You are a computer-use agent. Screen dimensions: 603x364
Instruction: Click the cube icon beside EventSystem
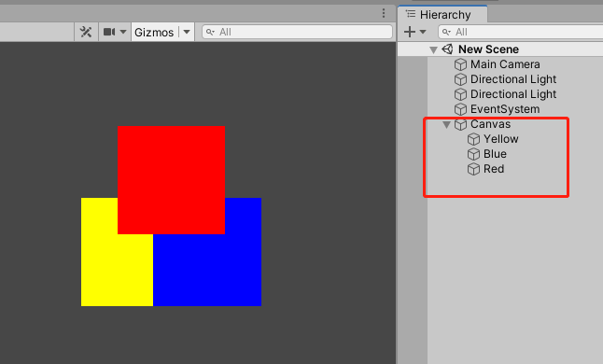tap(460, 109)
